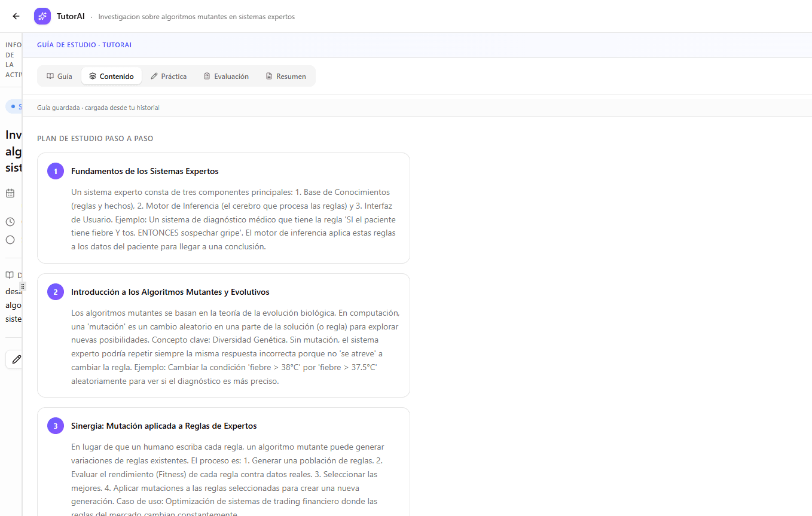Click heading 'Fundamentos de los Sistemas Expertos'
This screenshot has width=812, height=516.
click(x=145, y=172)
